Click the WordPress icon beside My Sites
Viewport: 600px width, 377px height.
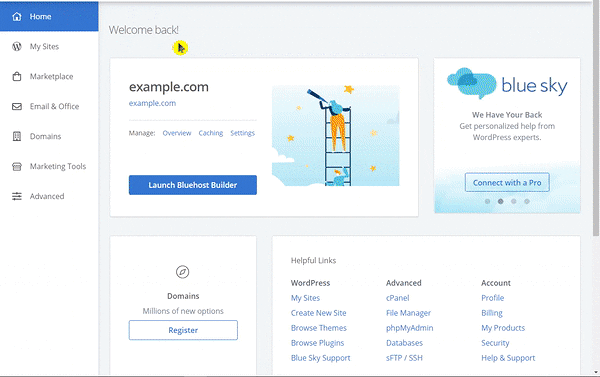click(x=16, y=46)
